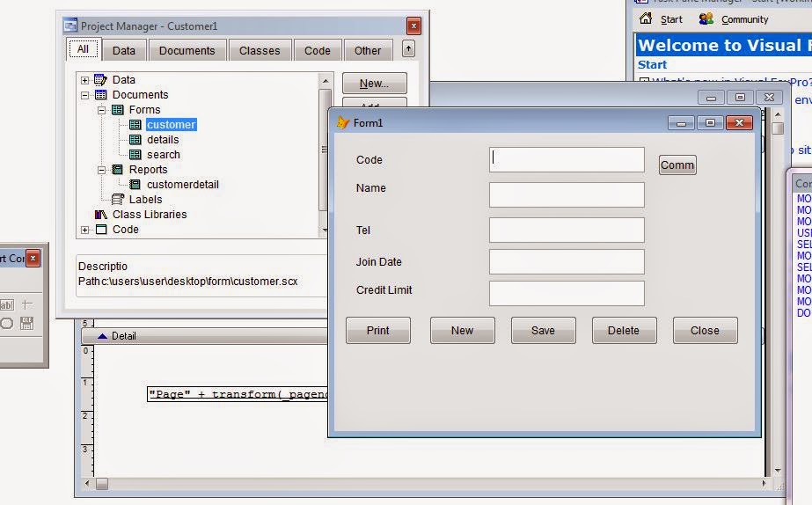Viewport: 812px width, 505px height.
Task: Select the search form tree item
Action: (x=163, y=155)
